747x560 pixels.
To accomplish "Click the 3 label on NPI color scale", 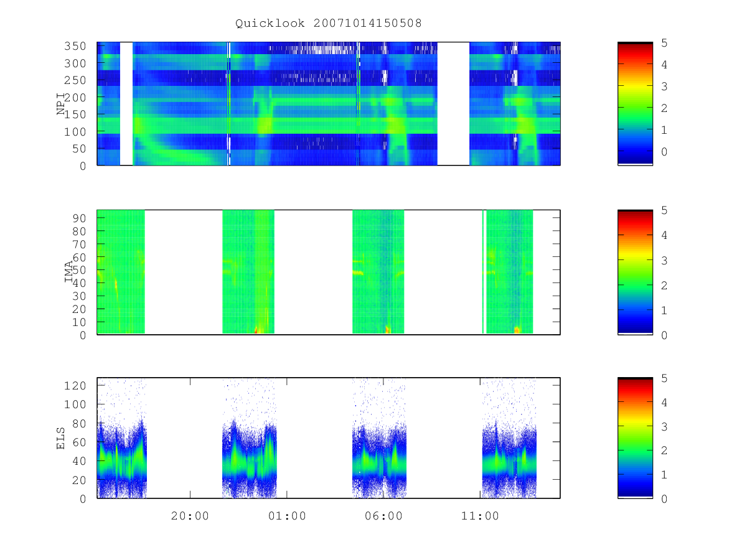I will point(665,86).
